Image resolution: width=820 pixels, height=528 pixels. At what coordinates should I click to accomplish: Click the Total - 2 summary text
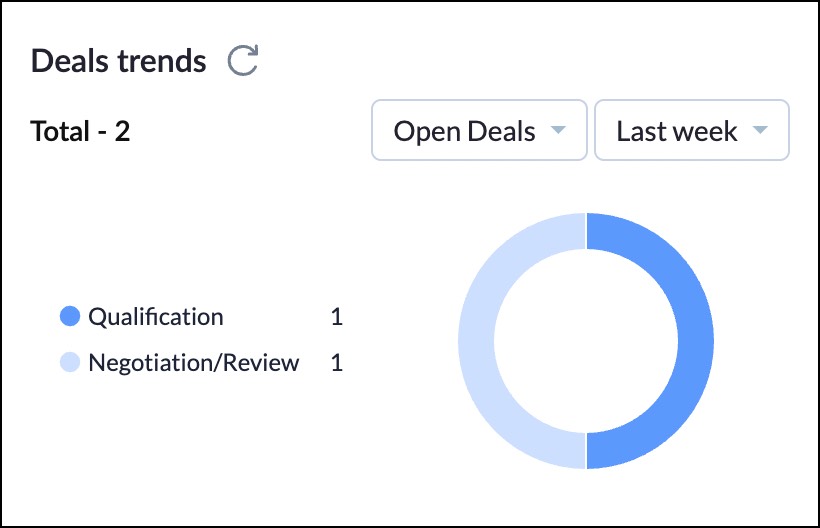coord(81,131)
